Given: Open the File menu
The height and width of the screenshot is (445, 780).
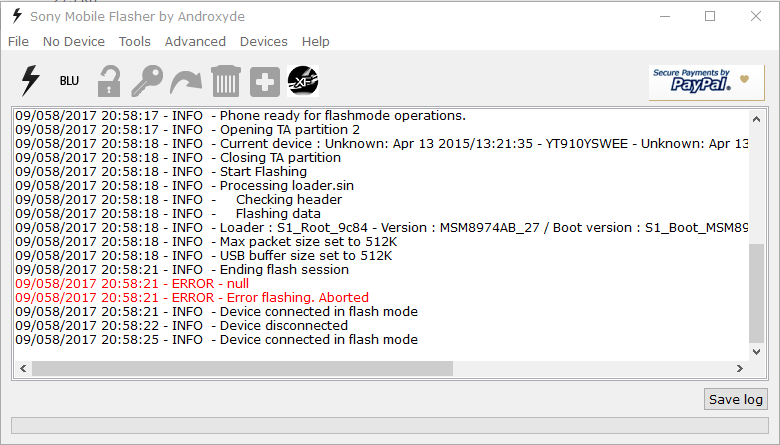Looking at the screenshot, I should coord(18,42).
